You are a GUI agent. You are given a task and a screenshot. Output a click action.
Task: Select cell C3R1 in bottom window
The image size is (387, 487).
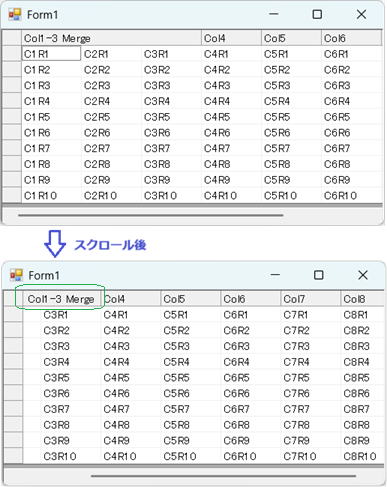point(71,314)
